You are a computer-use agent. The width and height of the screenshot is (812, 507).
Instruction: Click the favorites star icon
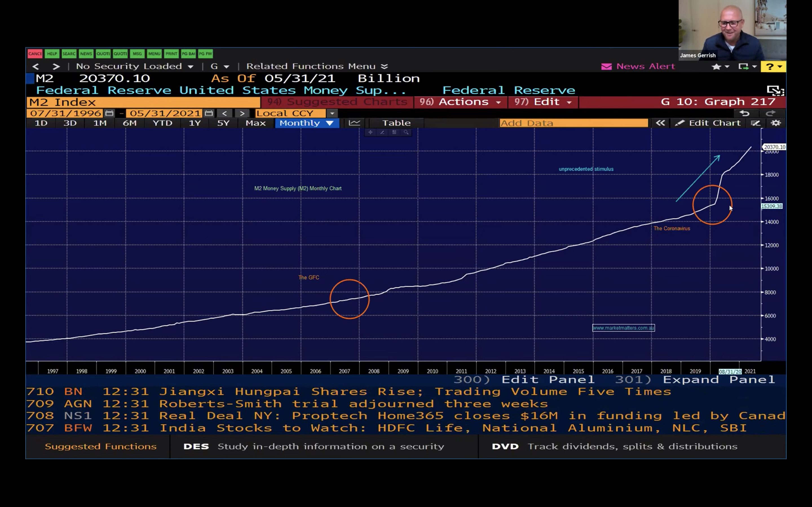point(716,66)
